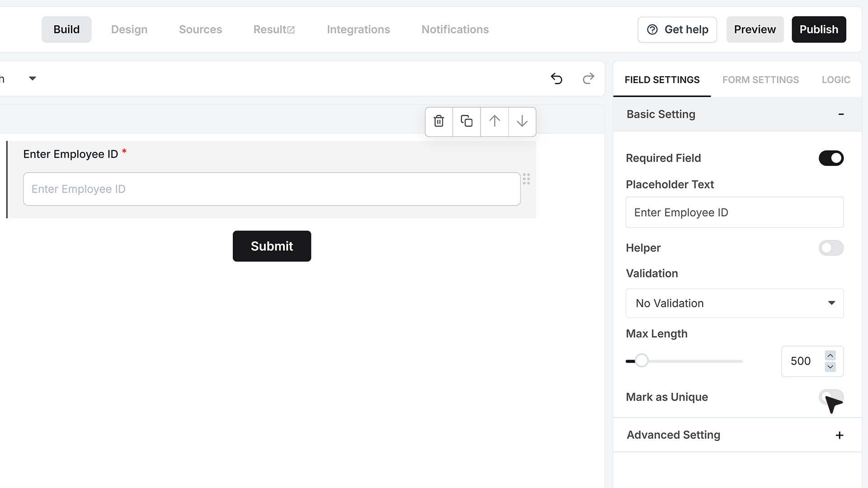Redo the last change
The width and height of the screenshot is (868, 488).
pyautogui.click(x=588, y=79)
